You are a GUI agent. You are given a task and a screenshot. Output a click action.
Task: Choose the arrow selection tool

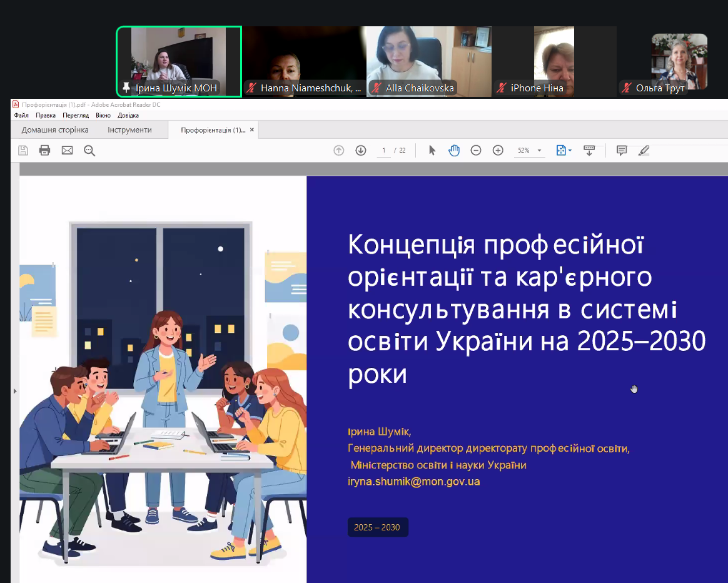(x=432, y=150)
